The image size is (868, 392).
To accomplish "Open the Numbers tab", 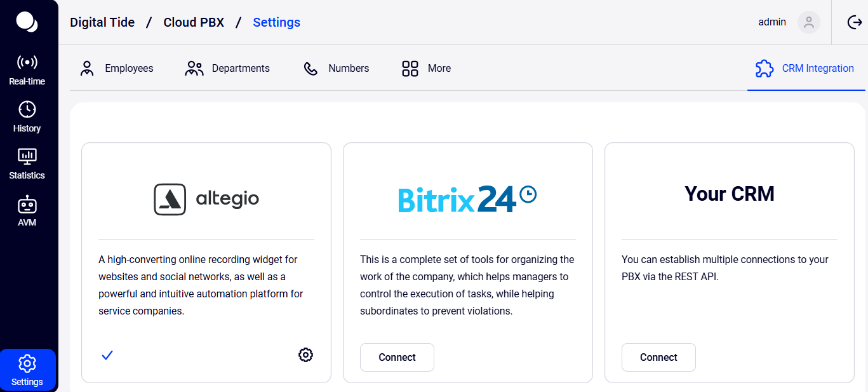I will 336,69.
